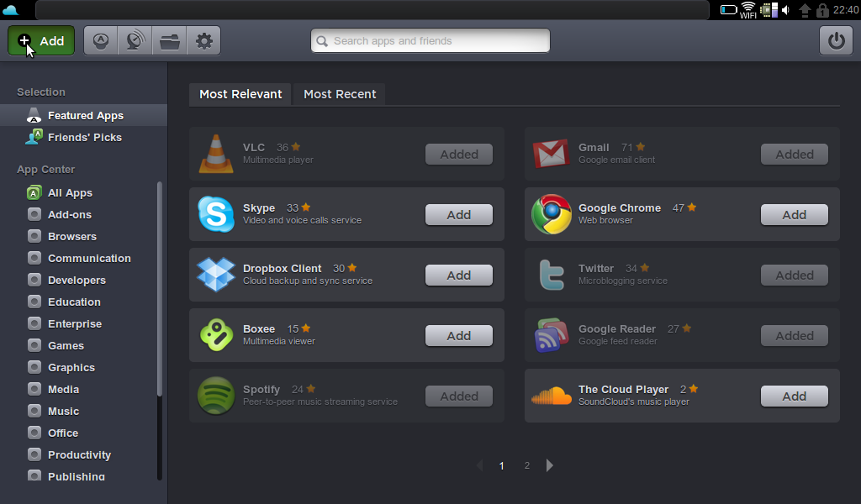Click the Dropbox Client box icon
This screenshot has height=504, width=861.
pyautogui.click(x=216, y=274)
